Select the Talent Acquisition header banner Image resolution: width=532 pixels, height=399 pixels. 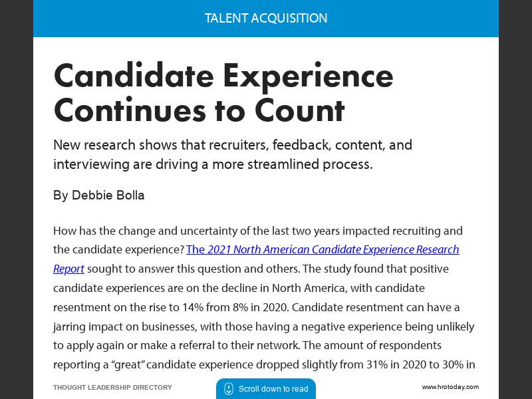(266, 19)
